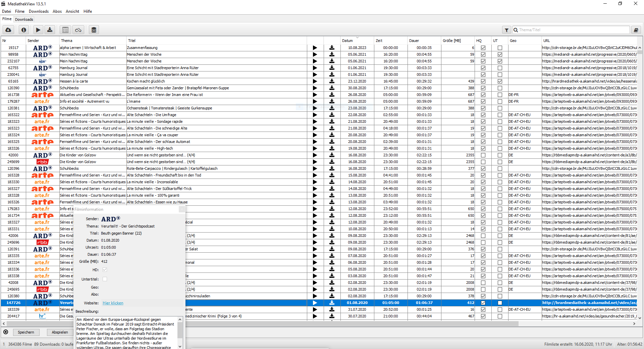Click the Speichern button

pos(26,332)
